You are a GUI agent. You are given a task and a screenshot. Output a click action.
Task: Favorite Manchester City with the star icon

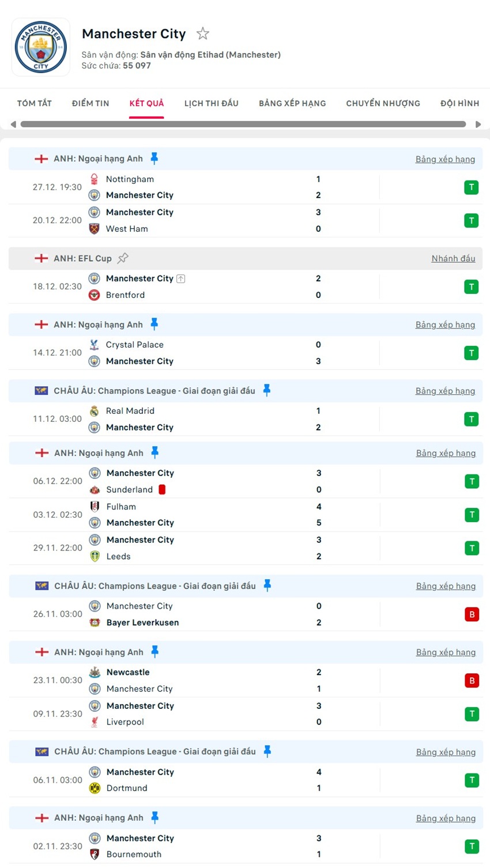202,34
